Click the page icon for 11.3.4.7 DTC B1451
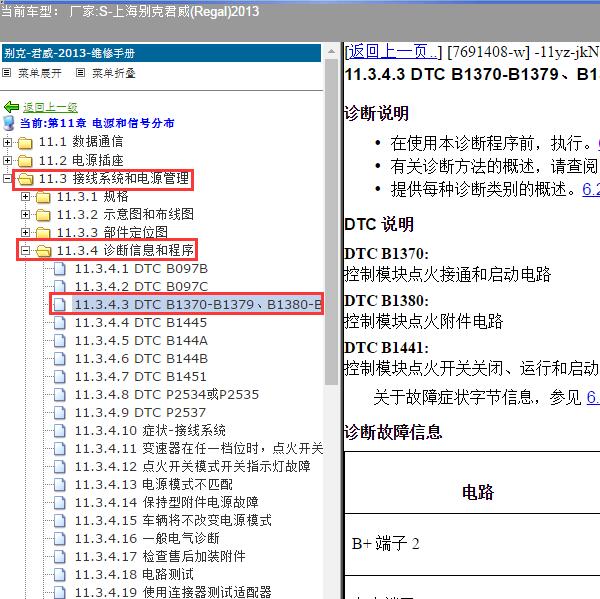Viewport: 600px width, 599px height. pos(60,377)
